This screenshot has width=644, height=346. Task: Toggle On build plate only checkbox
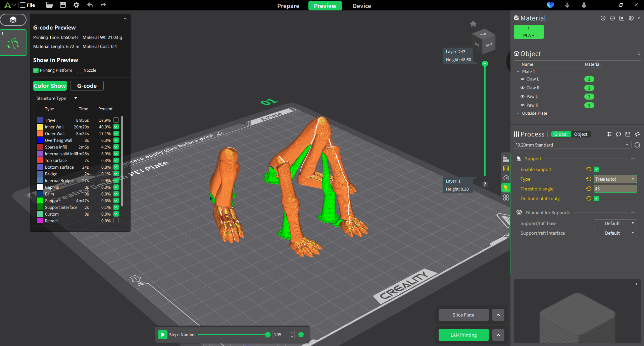point(596,198)
